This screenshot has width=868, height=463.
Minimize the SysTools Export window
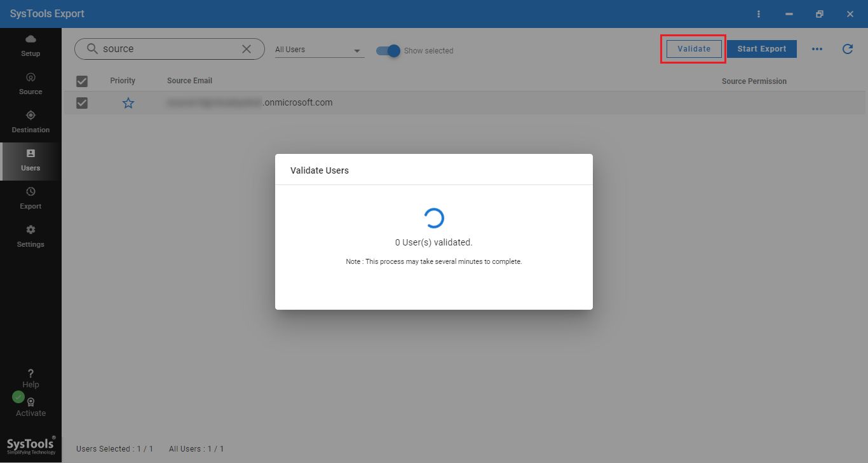click(x=789, y=14)
